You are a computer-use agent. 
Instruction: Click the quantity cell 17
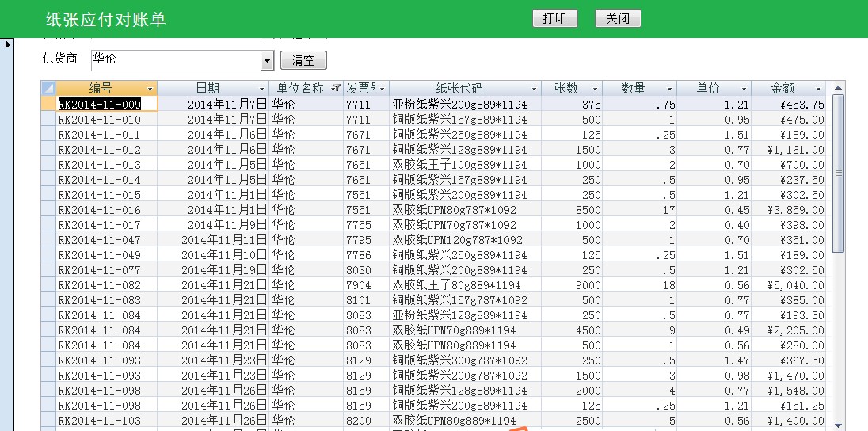(639, 210)
